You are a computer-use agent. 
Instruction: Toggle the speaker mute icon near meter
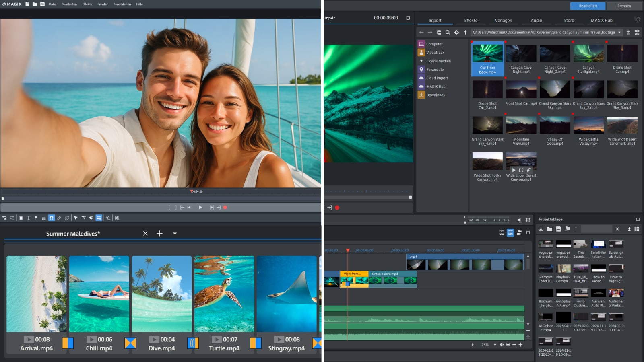click(x=519, y=220)
